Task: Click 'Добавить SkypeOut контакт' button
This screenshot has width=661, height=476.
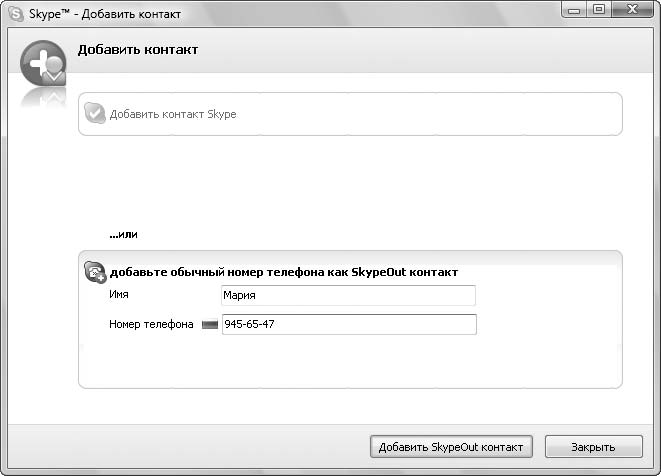Action: click(451, 447)
